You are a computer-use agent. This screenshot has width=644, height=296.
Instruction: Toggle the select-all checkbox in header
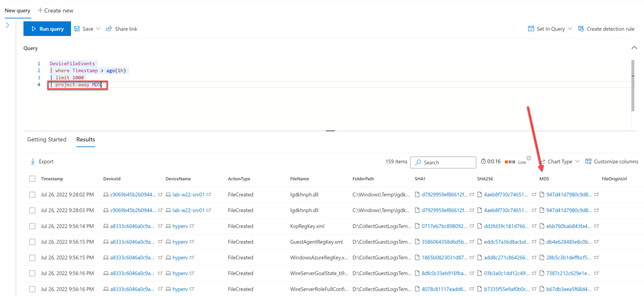[x=32, y=179]
